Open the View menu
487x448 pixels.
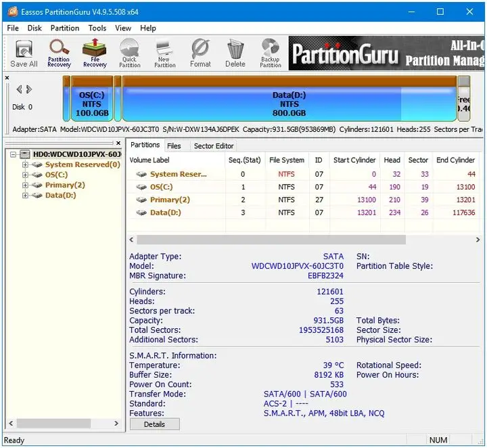[123, 28]
